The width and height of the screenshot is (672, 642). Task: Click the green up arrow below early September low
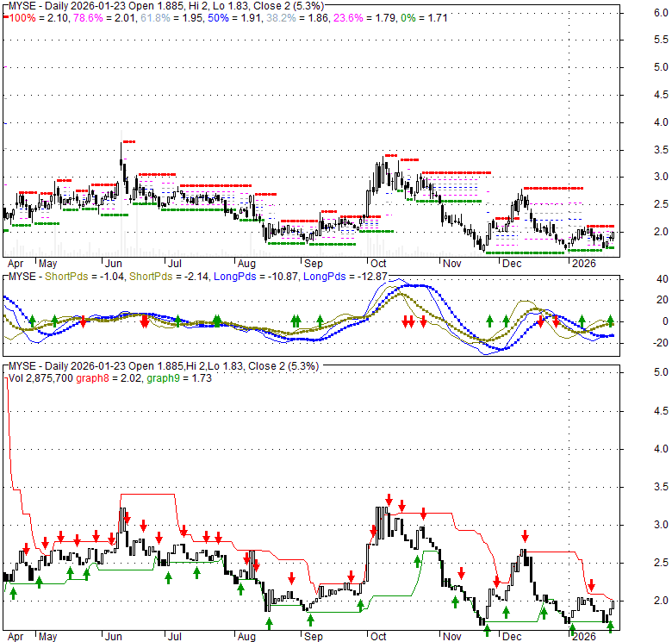310,620
